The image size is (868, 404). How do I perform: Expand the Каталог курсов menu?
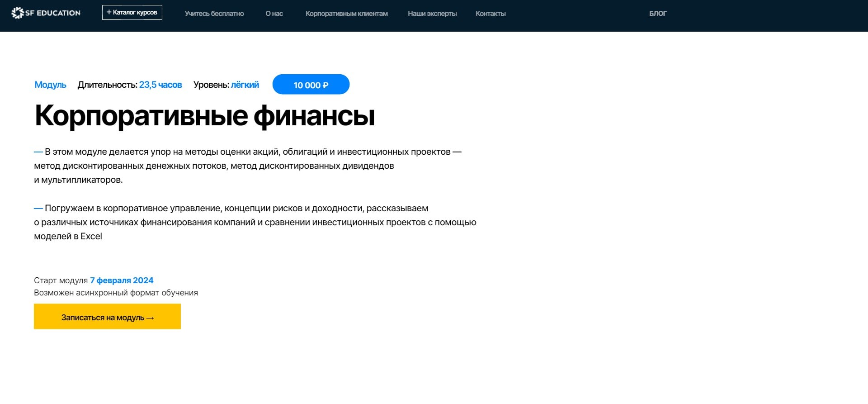pyautogui.click(x=132, y=13)
